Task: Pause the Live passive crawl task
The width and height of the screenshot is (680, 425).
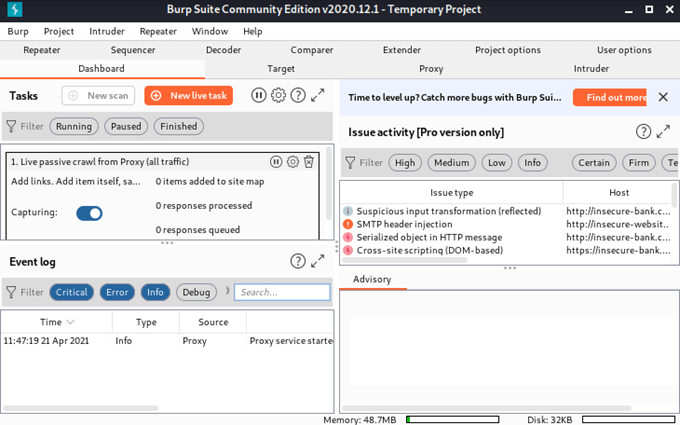Action: coord(276,162)
